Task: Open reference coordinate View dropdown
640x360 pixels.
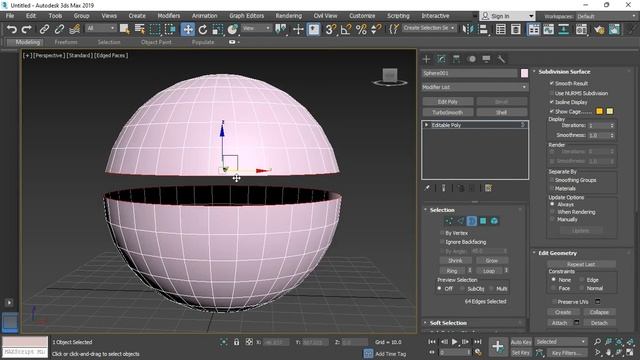Action: coord(256,28)
